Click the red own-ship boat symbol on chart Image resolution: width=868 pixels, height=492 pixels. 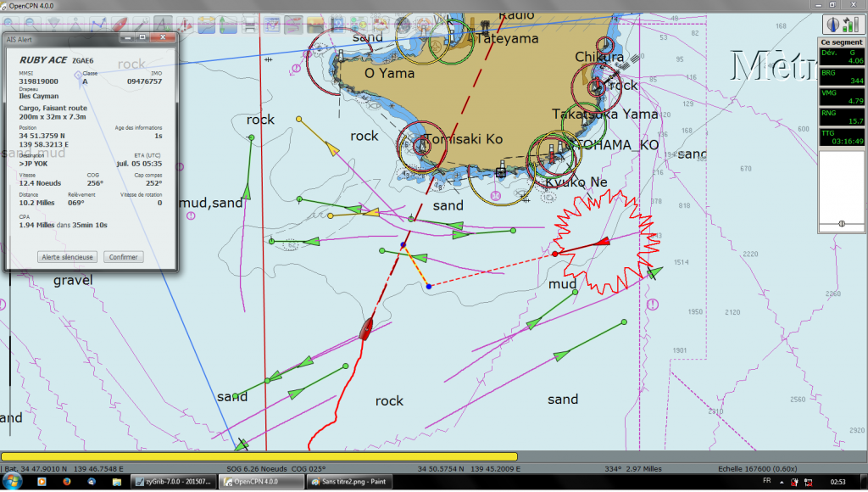(x=366, y=328)
